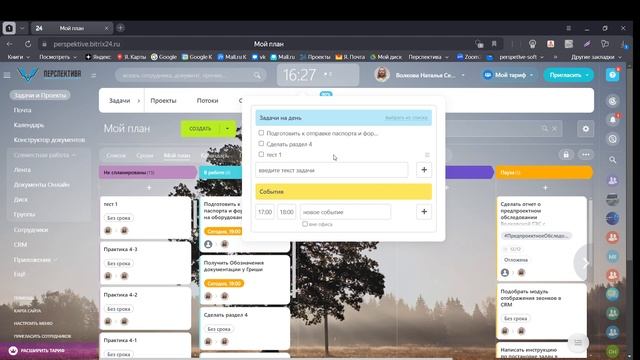Expand the Приложения menu item
Viewport: 640px width, 360px height.
35,260
